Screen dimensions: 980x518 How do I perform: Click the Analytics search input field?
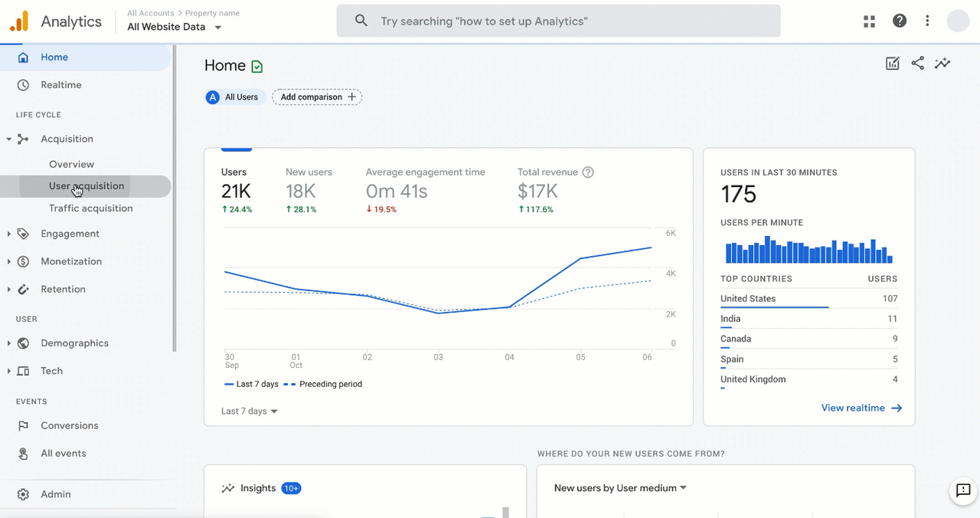tap(559, 21)
